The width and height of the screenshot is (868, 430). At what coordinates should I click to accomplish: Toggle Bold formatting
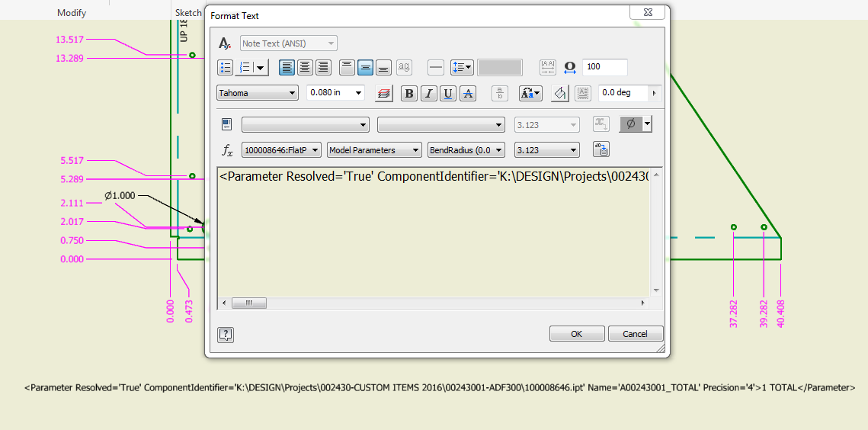(409, 94)
